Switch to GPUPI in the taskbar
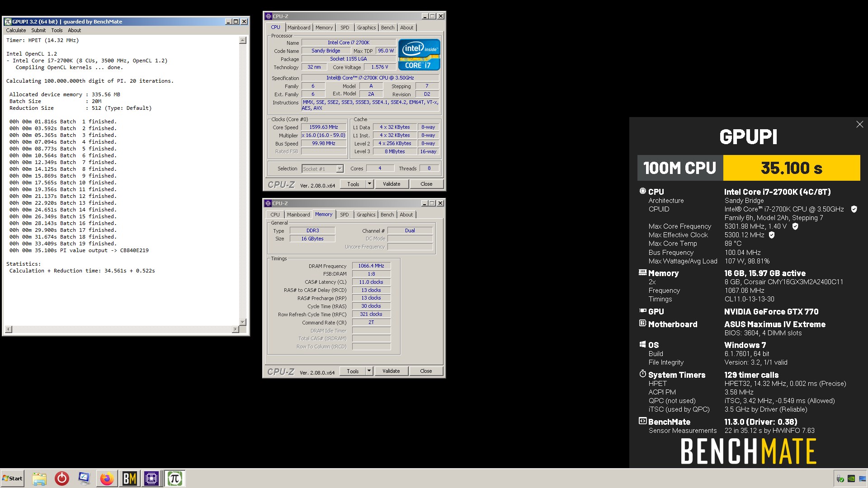Screen dimensions: 868x488 [x=175, y=479]
